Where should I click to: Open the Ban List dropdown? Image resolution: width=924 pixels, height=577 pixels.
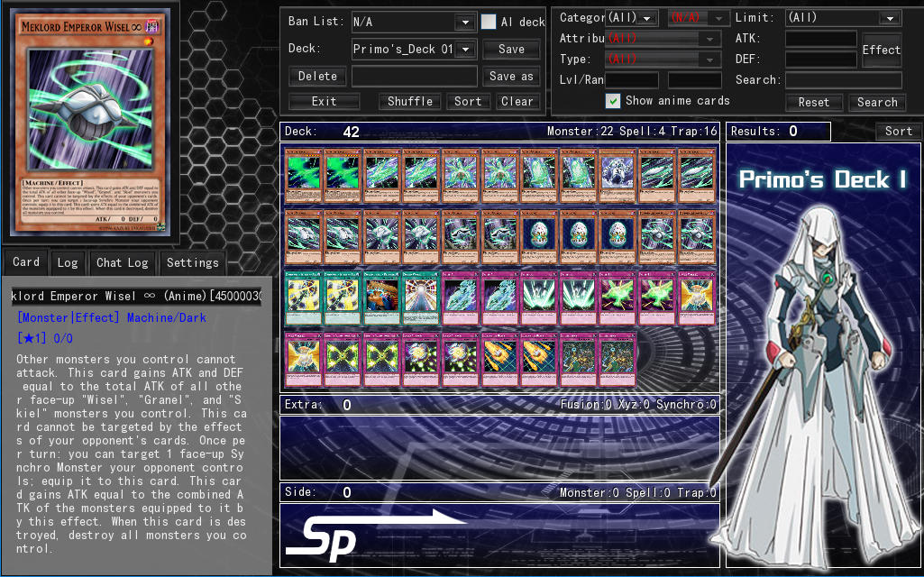(414, 23)
